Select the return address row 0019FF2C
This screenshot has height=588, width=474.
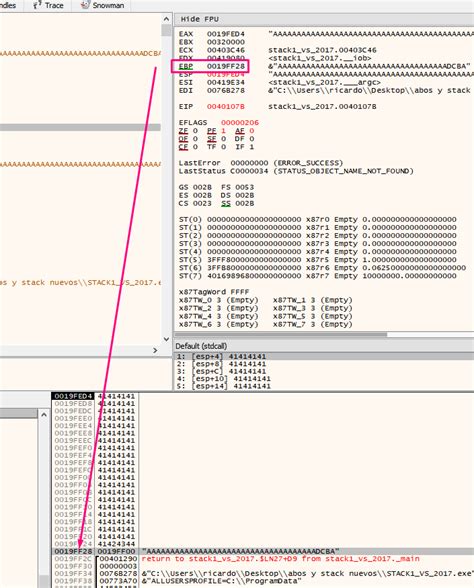click(x=262, y=559)
